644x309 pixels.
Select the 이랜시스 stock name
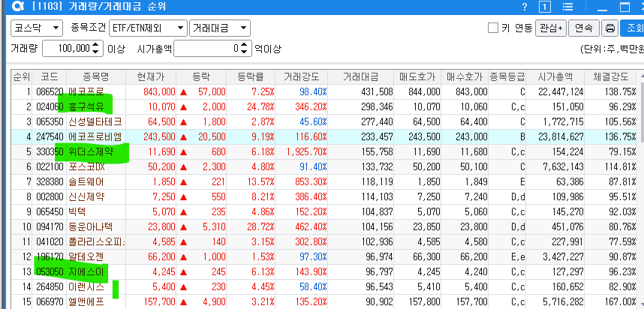[x=86, y=287]
